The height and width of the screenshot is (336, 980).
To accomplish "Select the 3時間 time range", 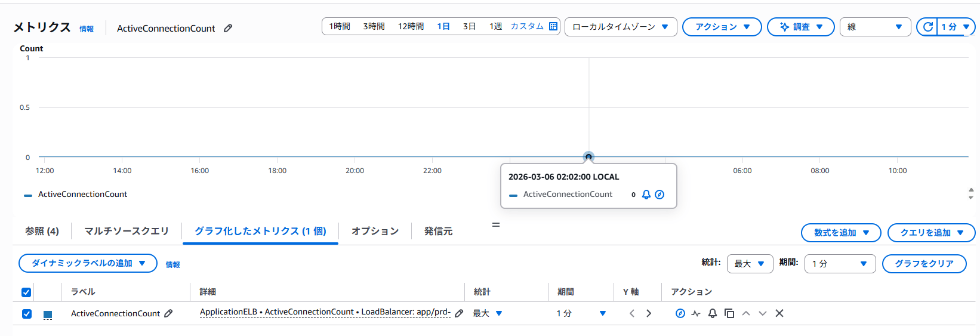I will (x=374, y=26).
